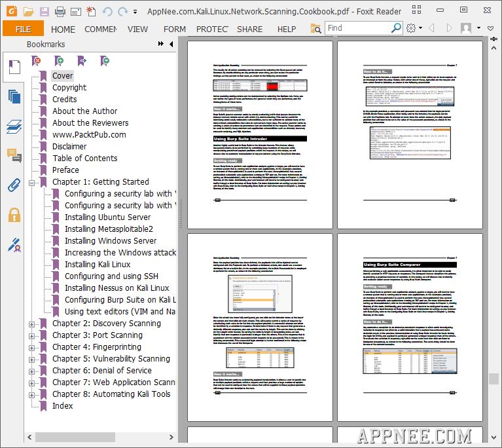Click the document scrollbar up arrow
Viewport: 502px width, 448px height.
[493, 48]
